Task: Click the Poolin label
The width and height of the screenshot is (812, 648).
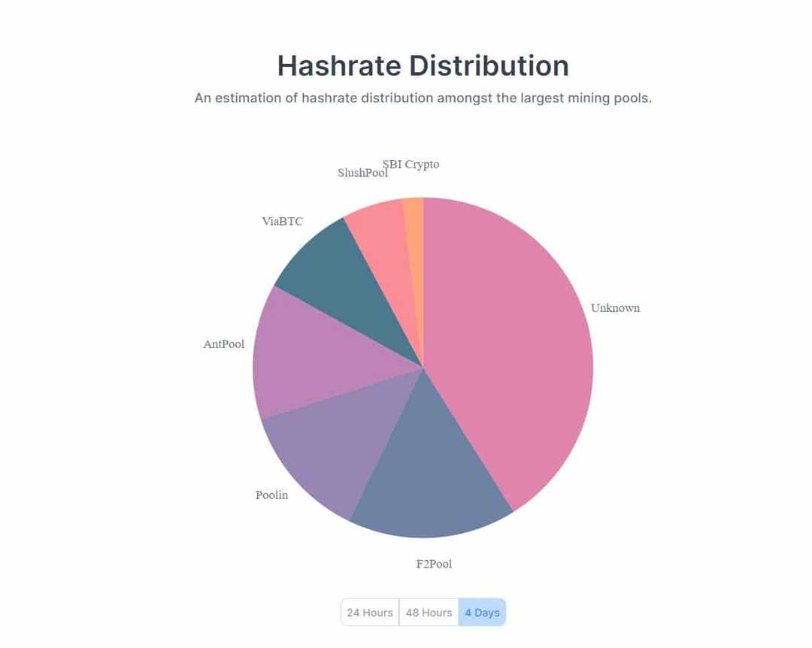Action: (x=272, y=495)
